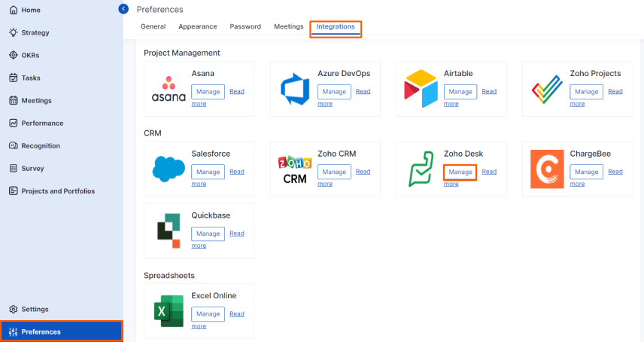Click the Salesforce cloud logo

click(x=169, y=169)
